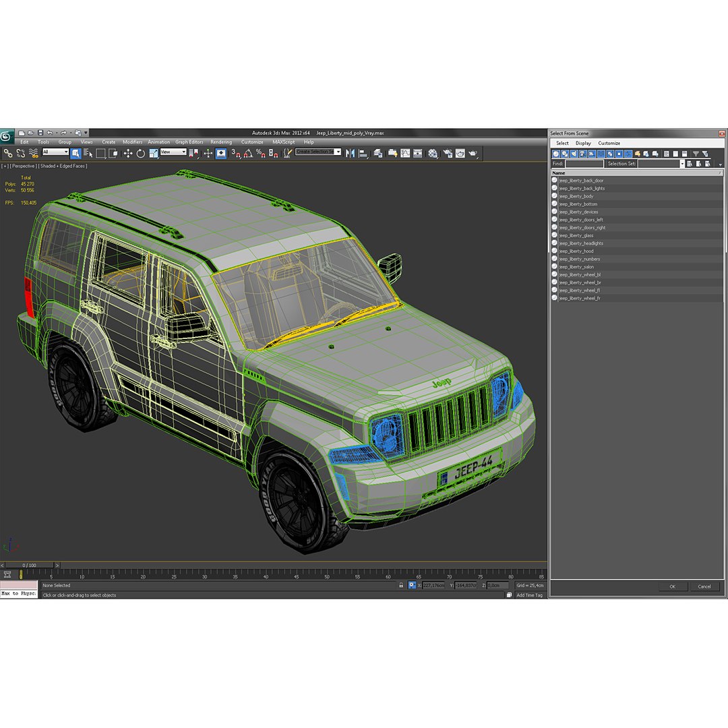Click the Select and Manipulate tool
This screenshot has height=728, width=728.
[208, 153]
